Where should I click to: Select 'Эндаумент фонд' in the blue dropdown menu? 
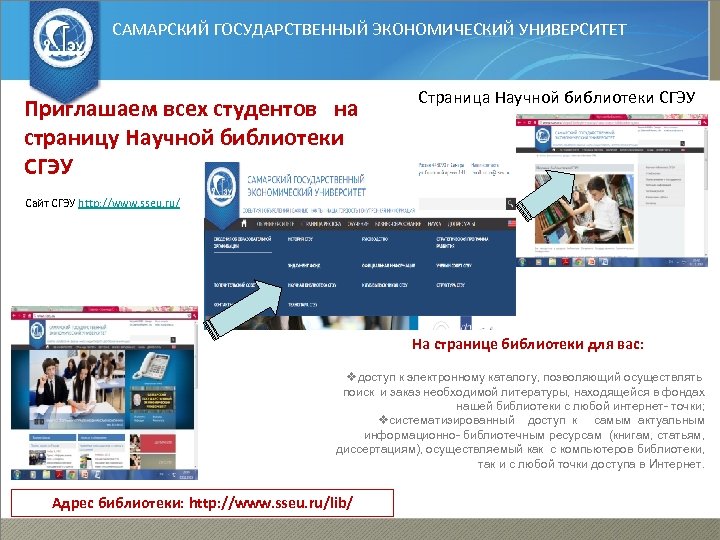tap(304, 265)
